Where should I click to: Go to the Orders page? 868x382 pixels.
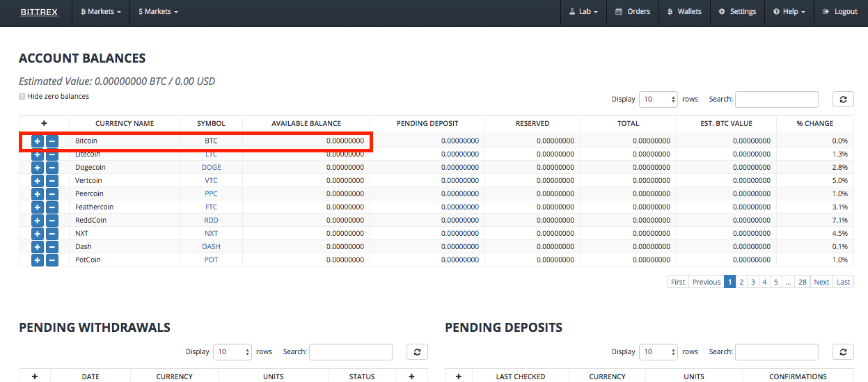pos(633,12)
